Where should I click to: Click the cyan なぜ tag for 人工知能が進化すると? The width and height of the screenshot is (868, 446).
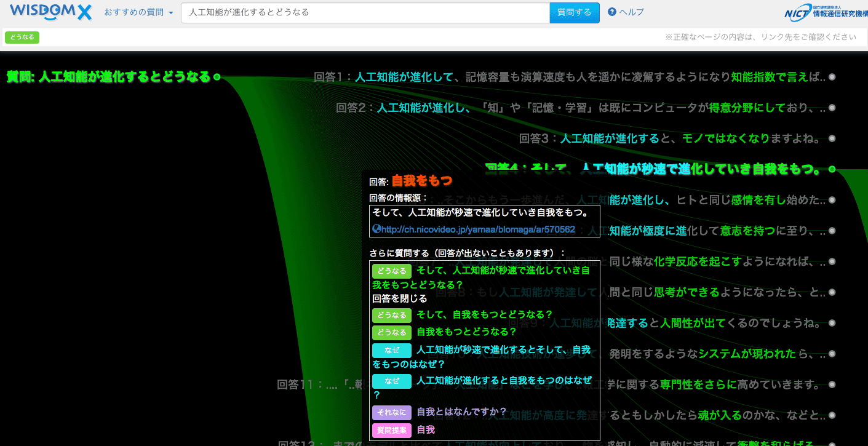click(391, 381)
